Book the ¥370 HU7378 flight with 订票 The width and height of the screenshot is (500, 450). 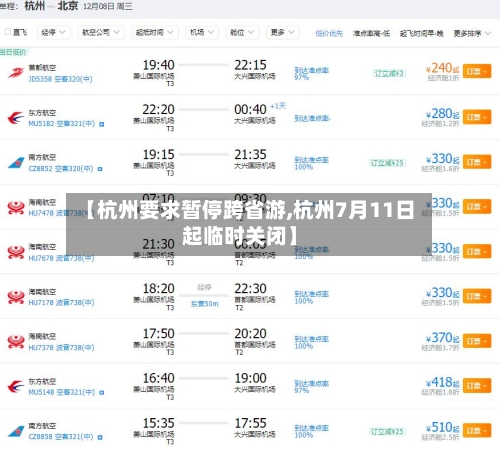[477, 341]
